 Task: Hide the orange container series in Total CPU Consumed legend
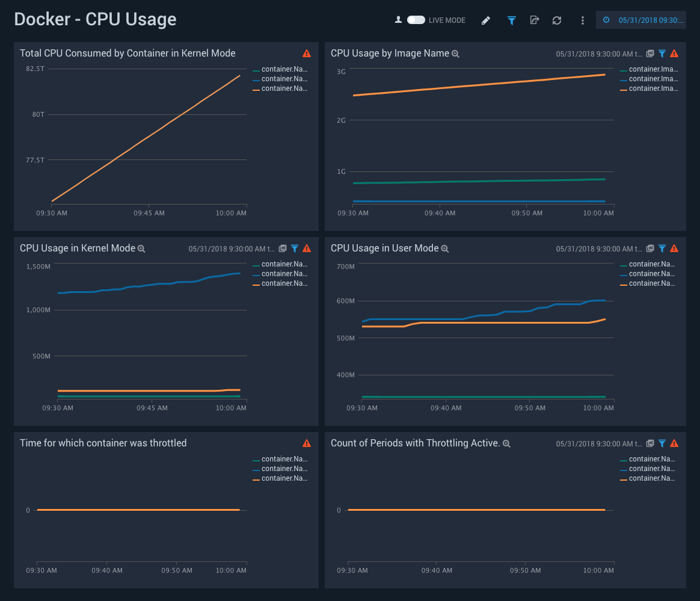[x=281, y=88]
